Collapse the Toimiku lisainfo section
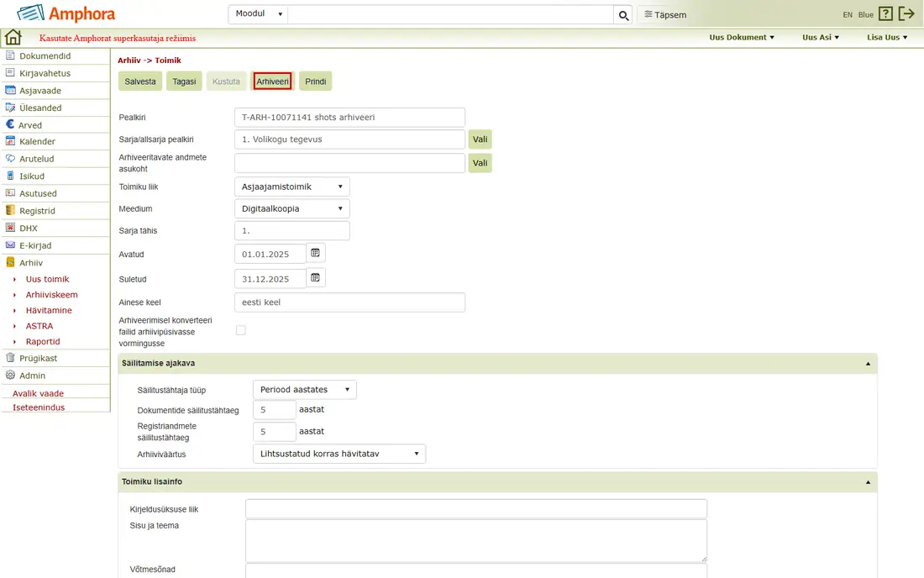The image size is (924, 578). coord(868,482)
